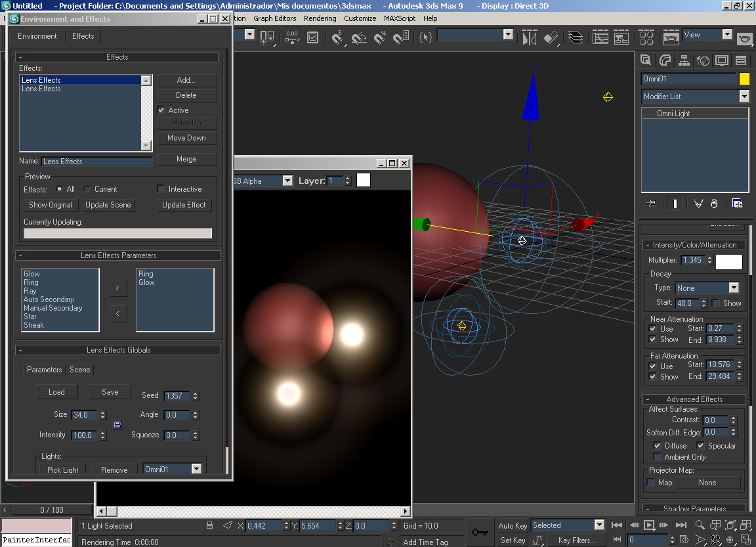Click the Update Scene button
The image size is (756, 547).
108,205
